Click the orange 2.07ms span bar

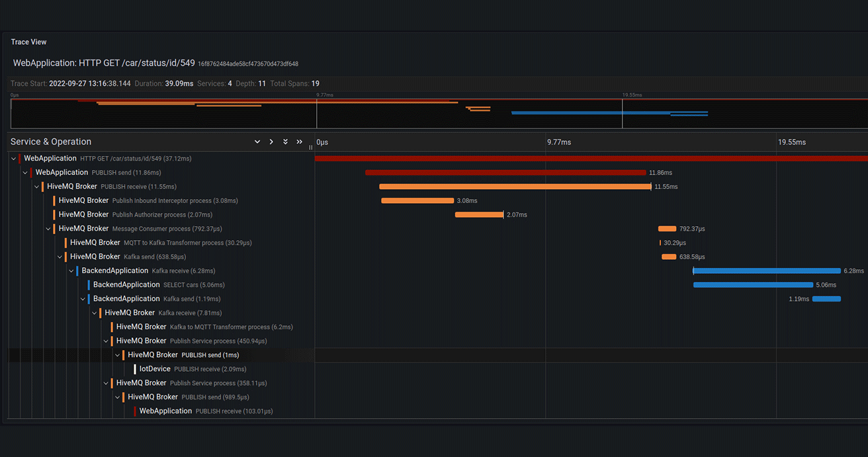pyautogui.click(x=479, y=214)
